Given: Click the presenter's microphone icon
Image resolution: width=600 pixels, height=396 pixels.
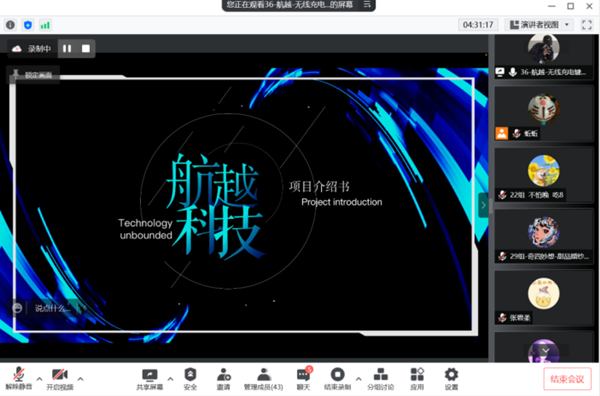Looking at the screenshot, I should [x=512, y=72].
